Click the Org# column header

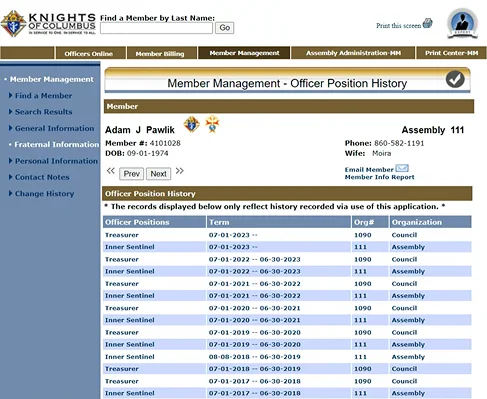click(x=370, y=222)
